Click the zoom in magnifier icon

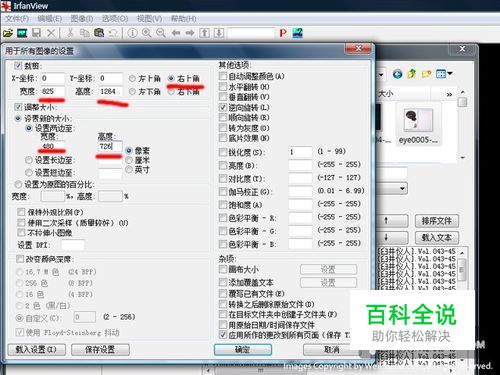[x=146, y=33]
